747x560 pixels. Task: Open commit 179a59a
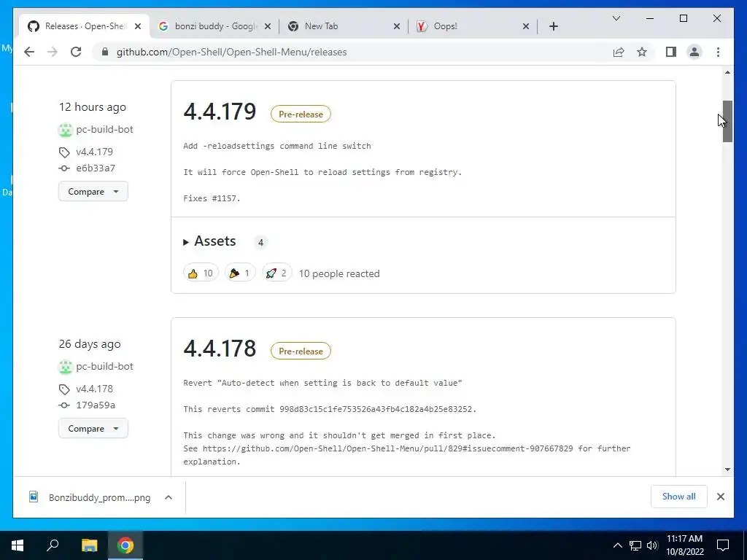96,405
